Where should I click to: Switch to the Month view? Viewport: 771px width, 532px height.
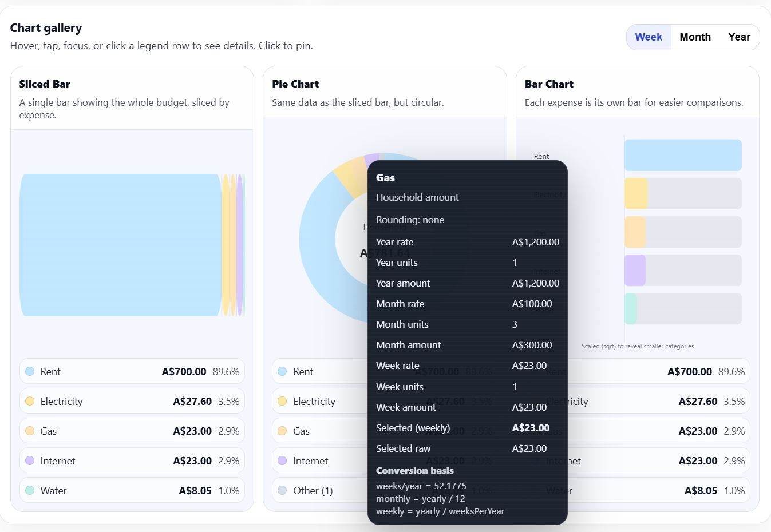(694, 37)
